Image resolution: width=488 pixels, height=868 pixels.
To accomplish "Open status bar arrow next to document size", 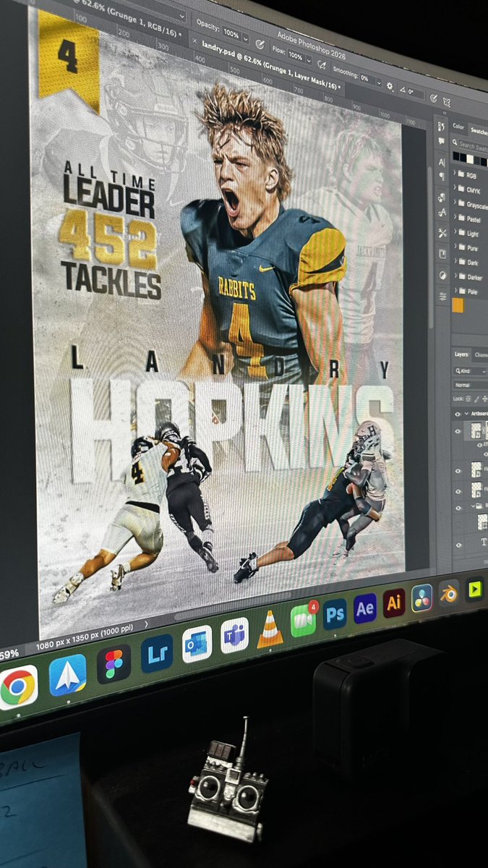I will tap(146, 624).
